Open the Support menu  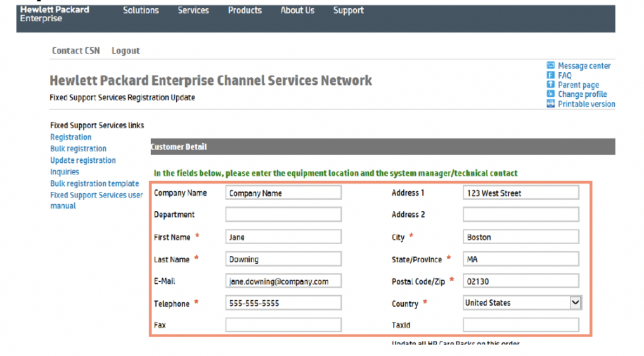[348, 11]
